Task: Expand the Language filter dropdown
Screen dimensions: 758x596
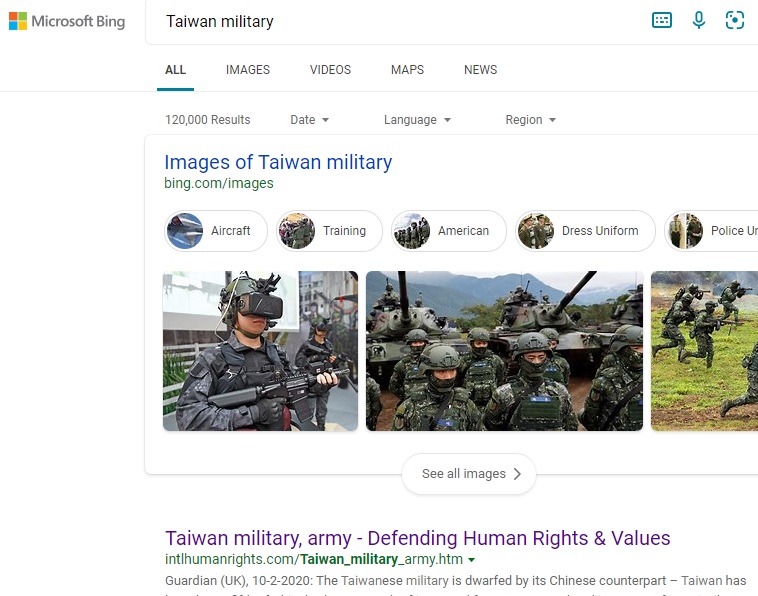Action: [x=417, y=119]
